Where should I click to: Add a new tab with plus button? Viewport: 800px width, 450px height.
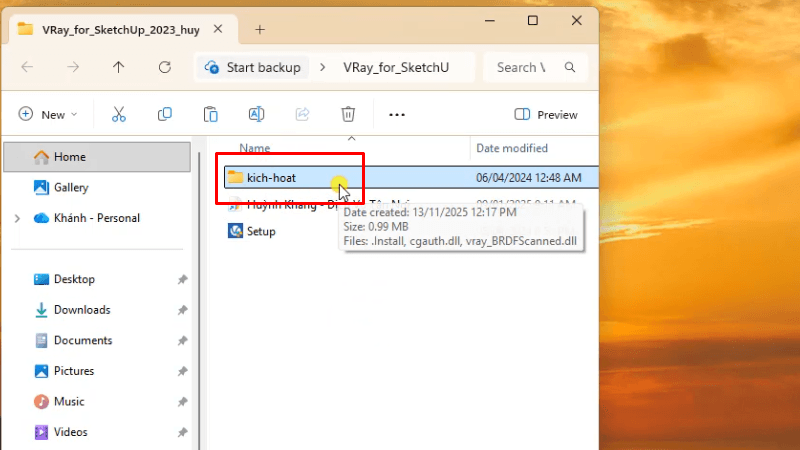coord(260,29)
